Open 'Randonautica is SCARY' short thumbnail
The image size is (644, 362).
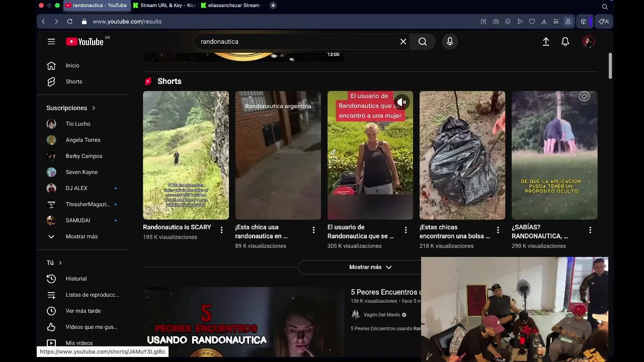click(x=186, y=155)
